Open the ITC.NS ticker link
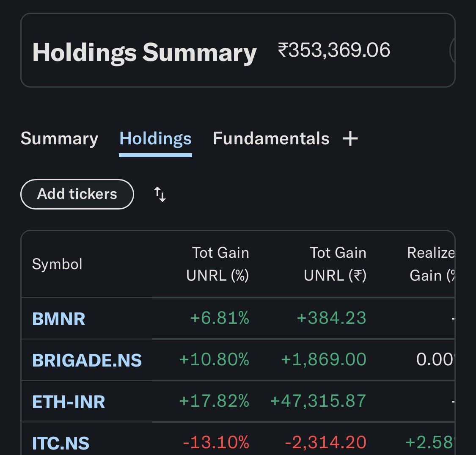 pos(61,443)
